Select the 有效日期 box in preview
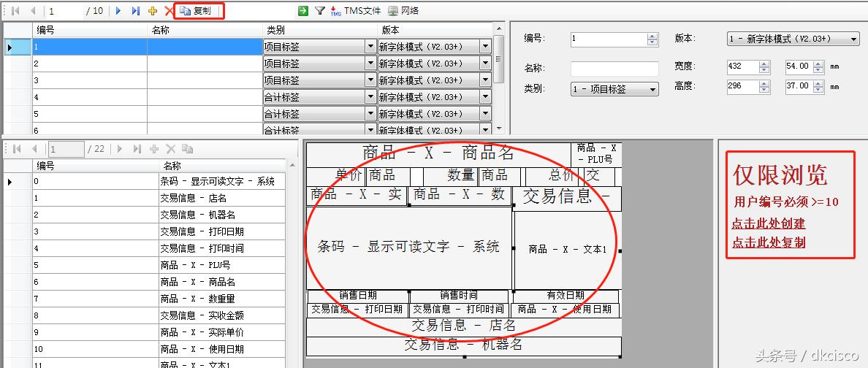 coord(566,296)
